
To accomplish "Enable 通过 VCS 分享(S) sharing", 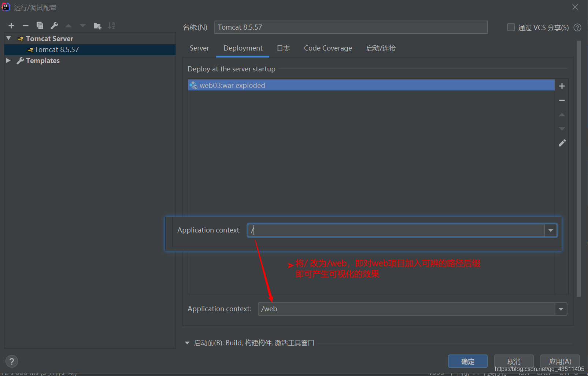I will tap(511, 27).
